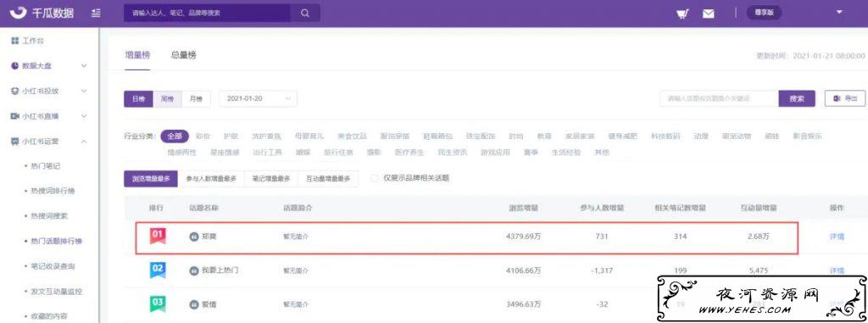The image size is (868, 323).
Task: Click the topic icon beside 郑爽
Action: pyautogui.click(x=194, y=237)
